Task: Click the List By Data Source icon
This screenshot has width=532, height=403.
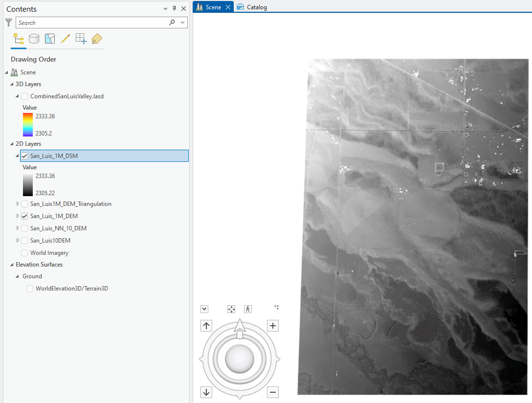Action: 34,39
